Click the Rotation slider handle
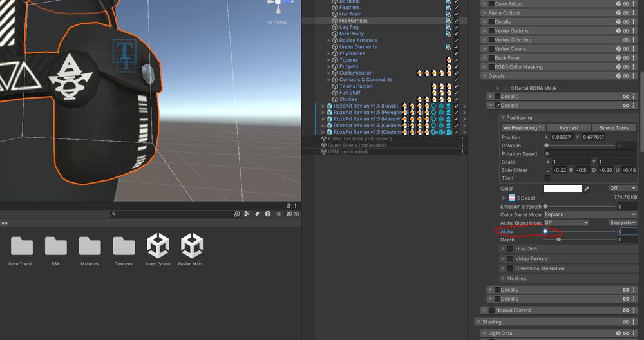This screenshot has width=644, height=340. (546, 146)
